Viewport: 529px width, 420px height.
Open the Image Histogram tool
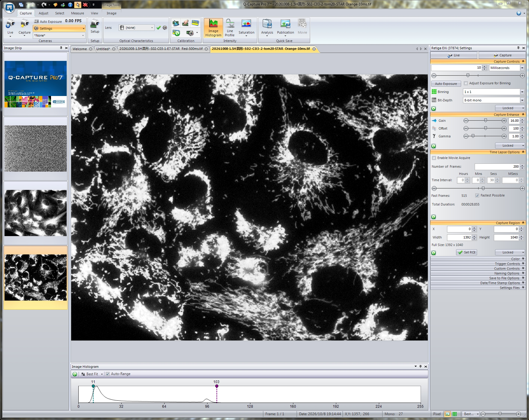click(213, 28)
